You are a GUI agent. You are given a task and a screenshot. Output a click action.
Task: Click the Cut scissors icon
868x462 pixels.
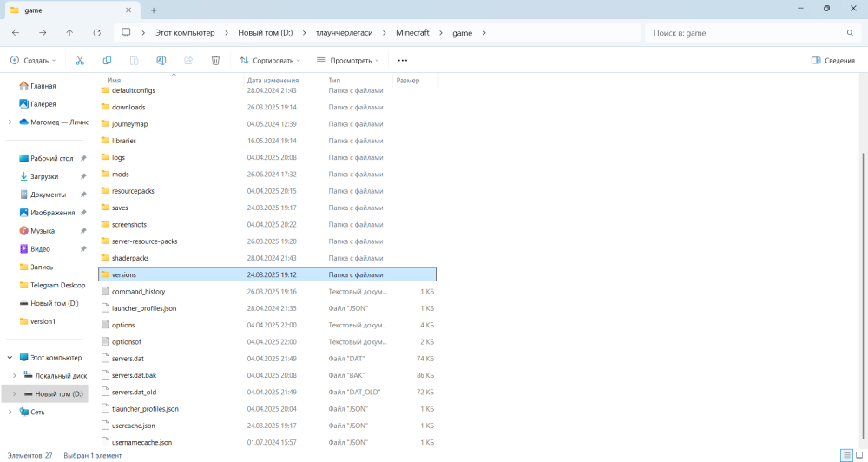click(80, 61)
